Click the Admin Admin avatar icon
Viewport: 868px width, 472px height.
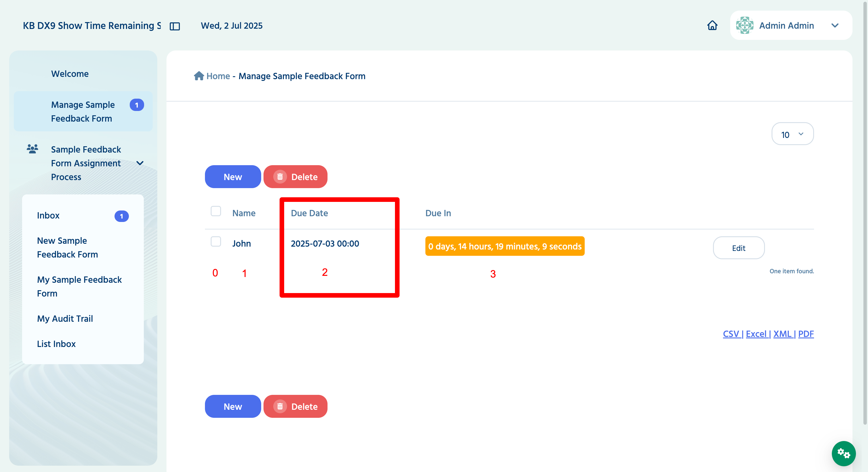744,25
